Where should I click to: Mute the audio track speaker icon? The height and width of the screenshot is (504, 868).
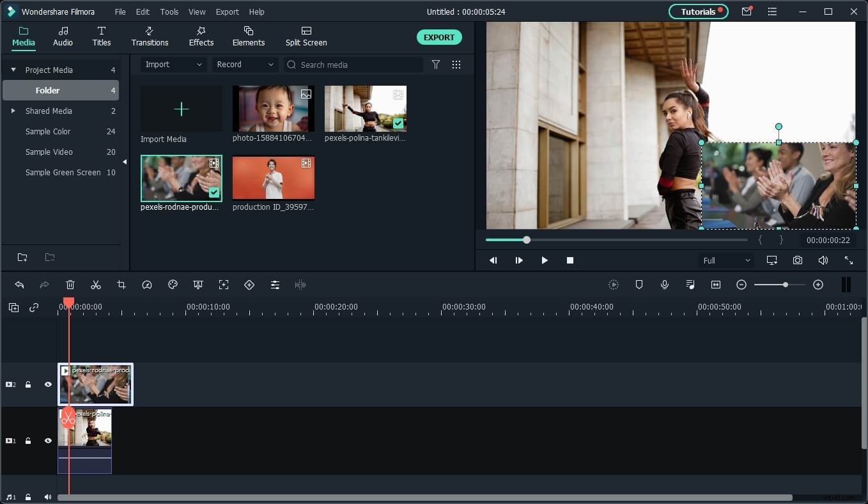(x=47, y=497)
